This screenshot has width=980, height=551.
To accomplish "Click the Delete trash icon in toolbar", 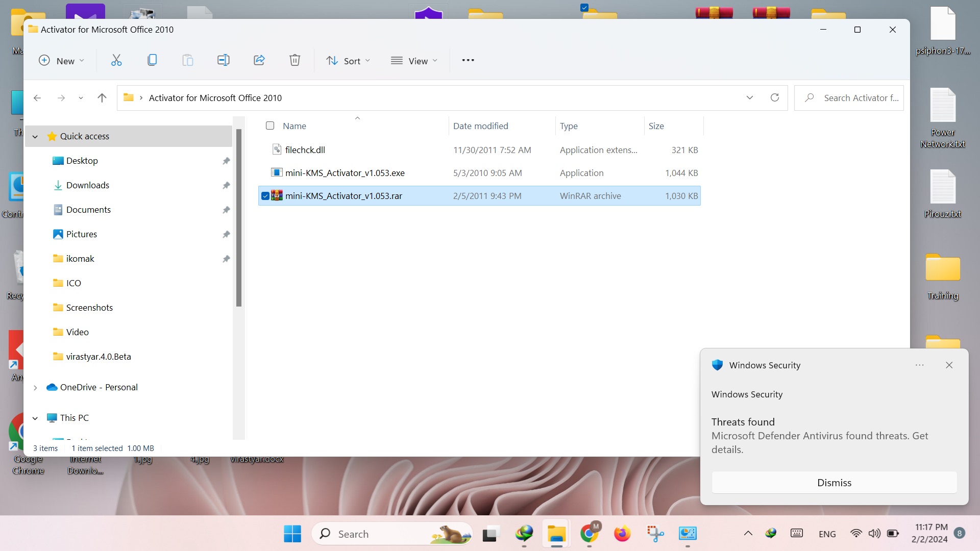I will (x=295, y=60).
